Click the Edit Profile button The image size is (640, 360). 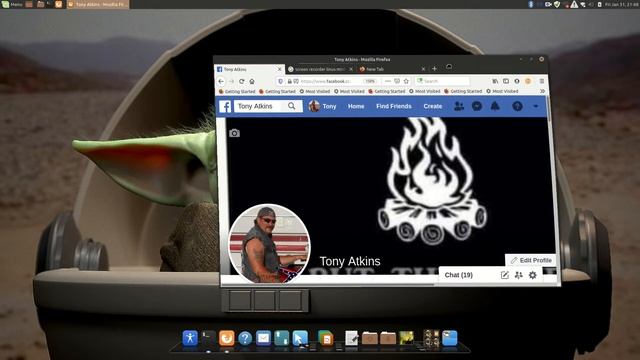(x=531, y=260)
